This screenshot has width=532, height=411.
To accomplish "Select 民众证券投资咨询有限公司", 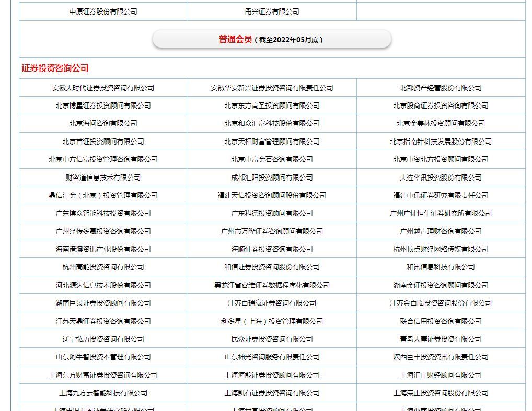I will point(272,339).
